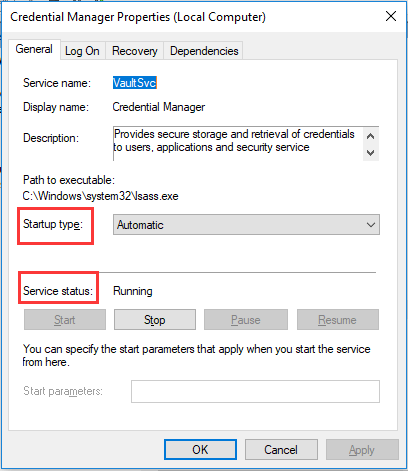Click the Pause service button

(x=246, y=320)
